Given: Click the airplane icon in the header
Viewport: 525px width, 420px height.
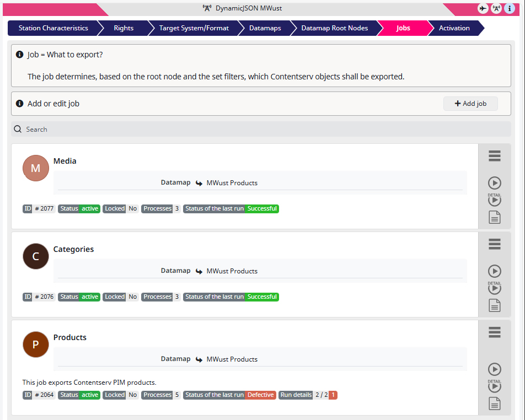Looking at the screenshot, I should point(483,8).
